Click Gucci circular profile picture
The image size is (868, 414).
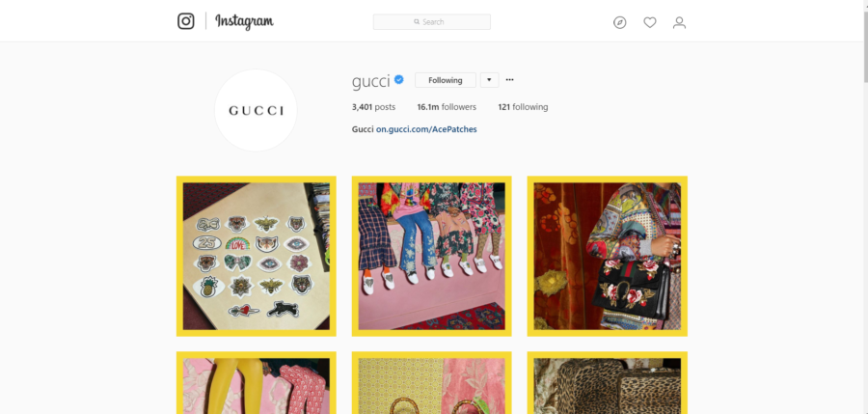pos(256,110)
